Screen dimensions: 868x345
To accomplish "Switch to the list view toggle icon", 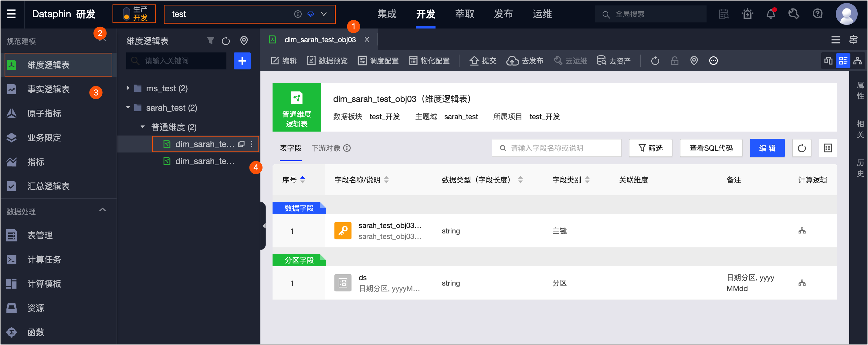I will point(843,61).
